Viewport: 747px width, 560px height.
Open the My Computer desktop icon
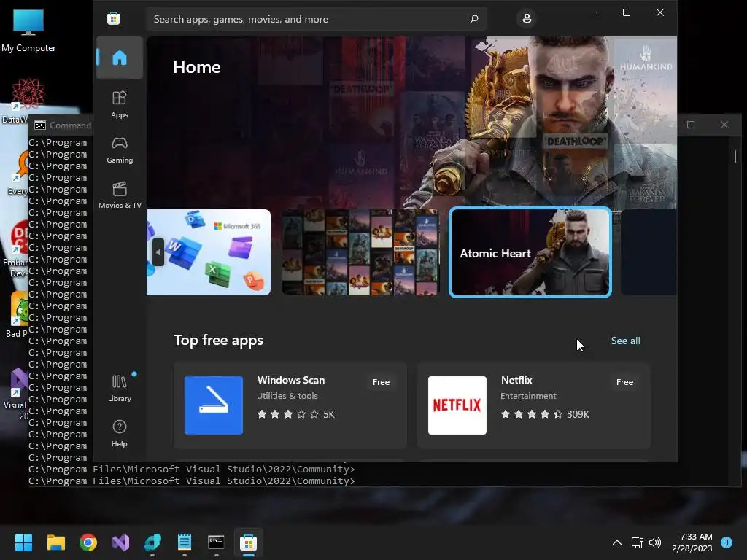pos(28,31)
